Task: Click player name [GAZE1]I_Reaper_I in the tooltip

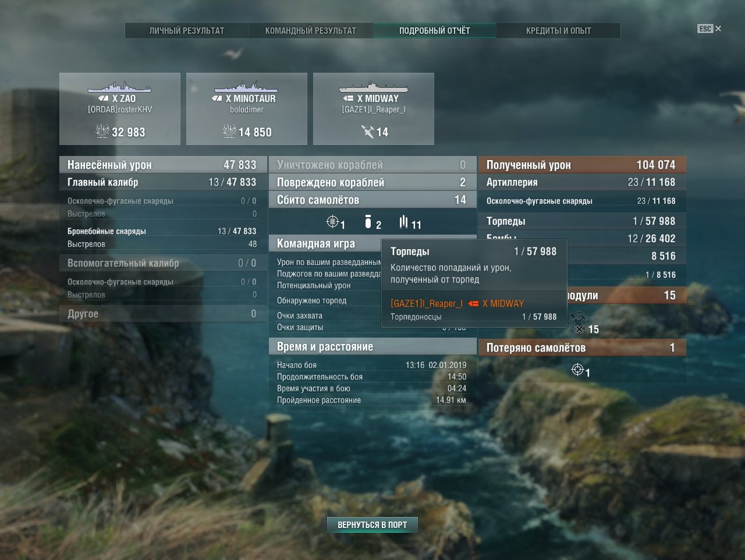Action: click(427, 303)
